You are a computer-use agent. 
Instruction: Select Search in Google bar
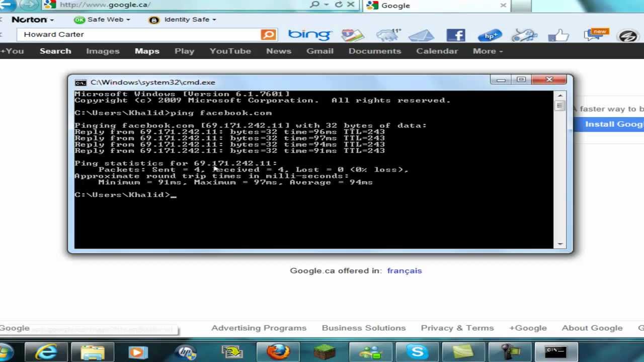click(x=55, y=51)
